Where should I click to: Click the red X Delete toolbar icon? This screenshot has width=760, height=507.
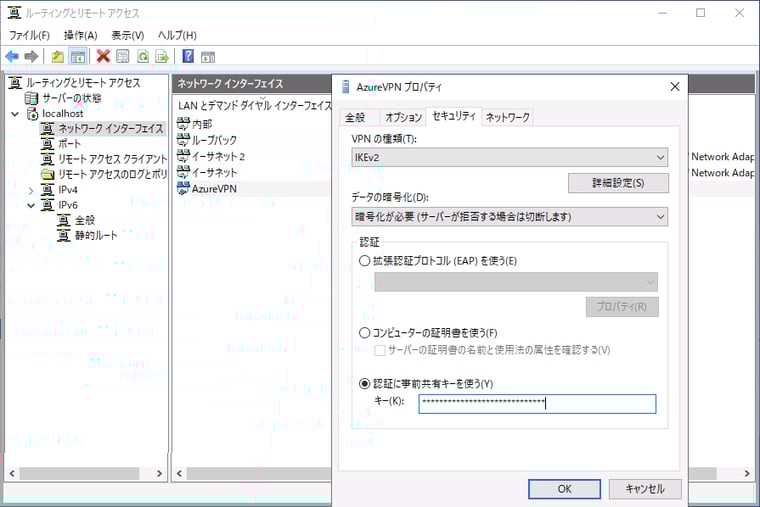[x=103, y=56]
